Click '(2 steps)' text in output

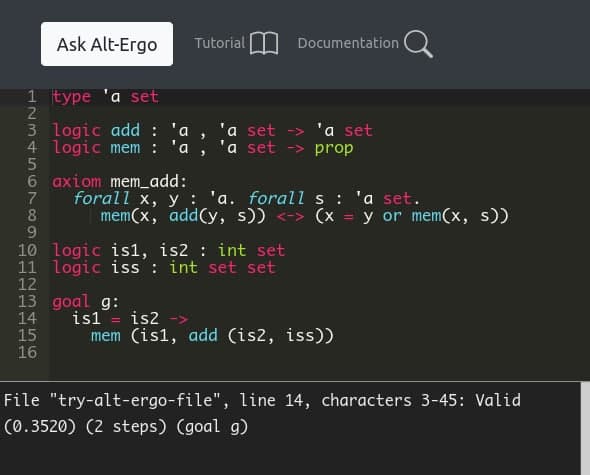tap(126, 427)
